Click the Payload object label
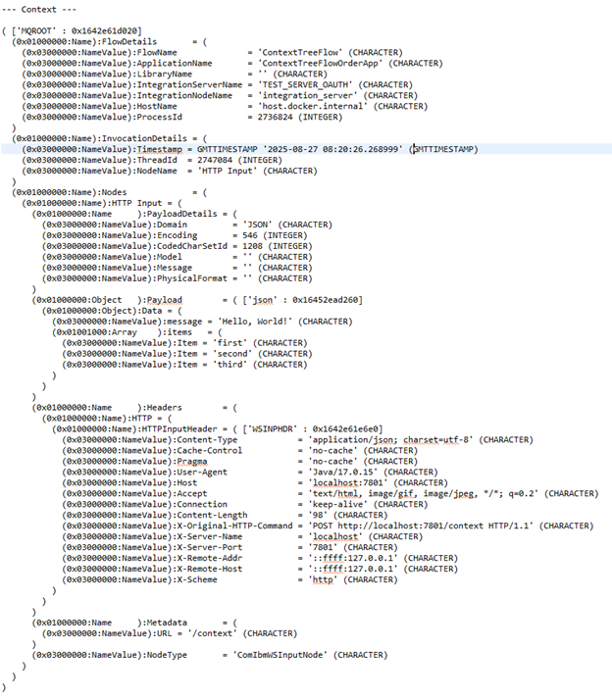612x700 pixels. coord(165,300)
